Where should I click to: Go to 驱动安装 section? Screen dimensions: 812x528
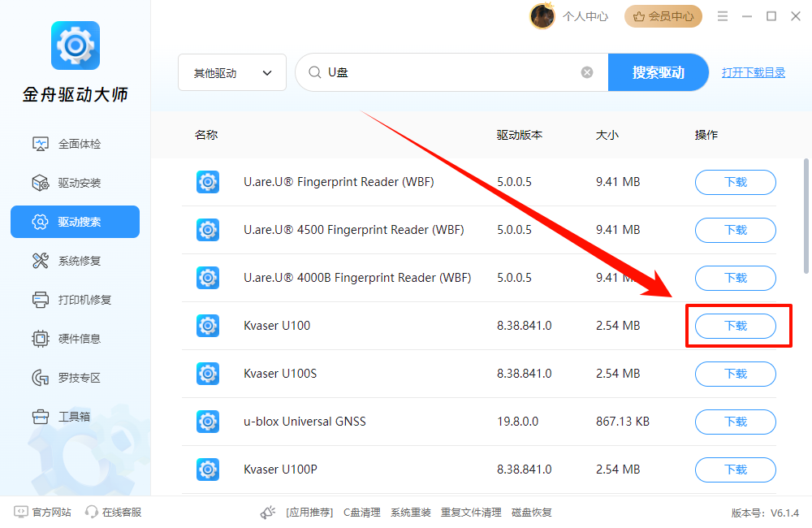(75, 183)
